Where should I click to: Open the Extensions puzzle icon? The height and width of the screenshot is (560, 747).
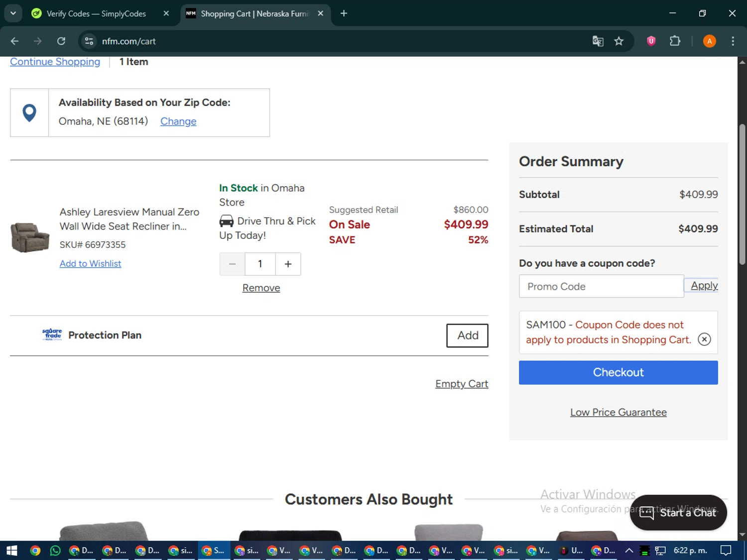point(675,41)
